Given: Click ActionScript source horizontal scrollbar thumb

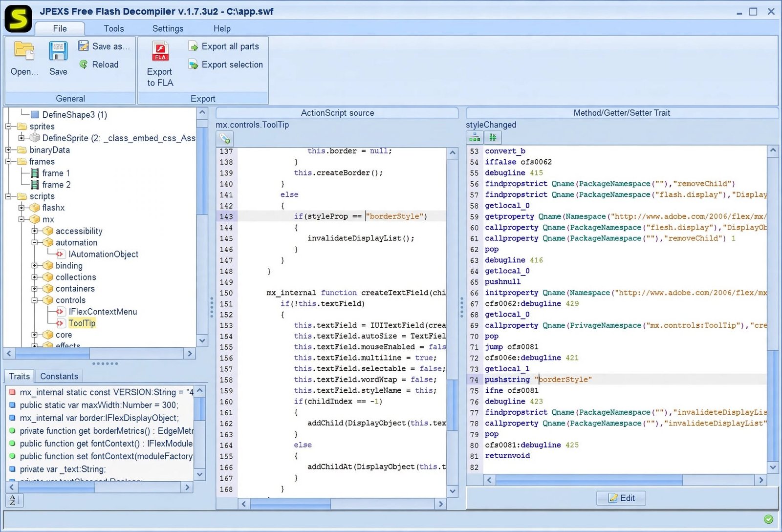Looking at the screenshot, I should tap(290, 504).
